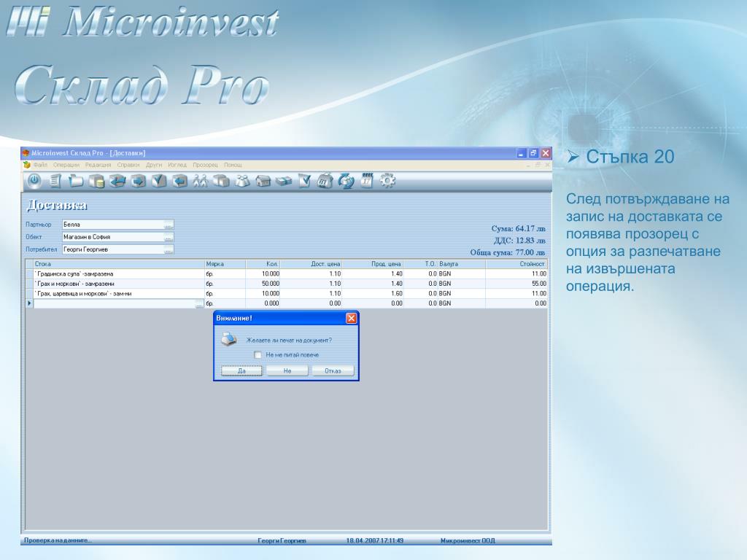
Task: Click the printer icon in the Внимание dialog
Action: (228, 339)
